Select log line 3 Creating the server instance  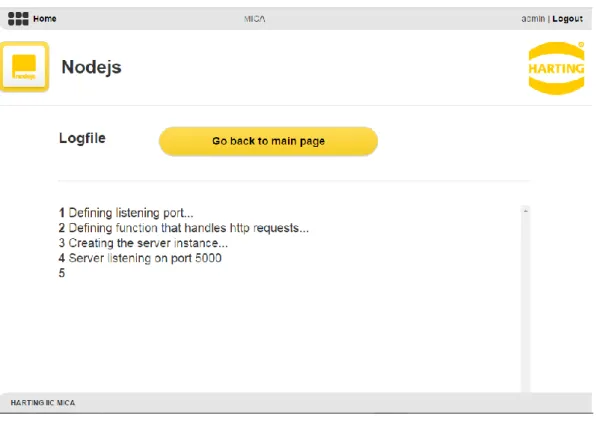coord(143,243)
